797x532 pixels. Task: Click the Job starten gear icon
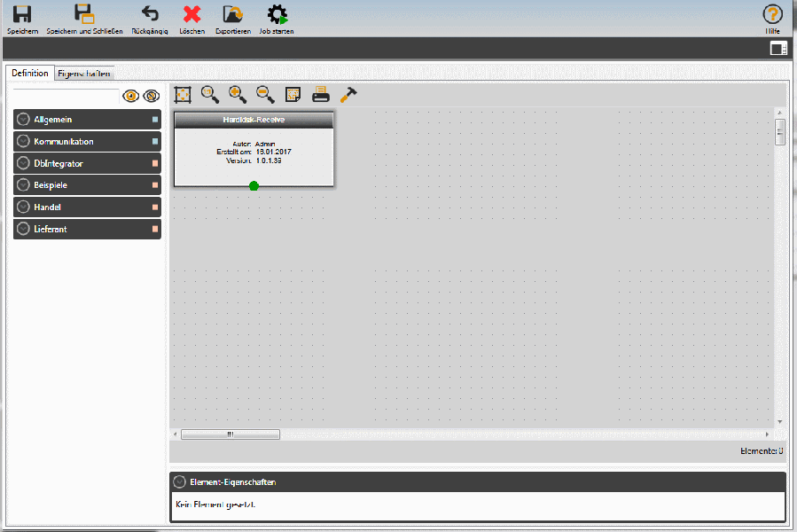276,16
